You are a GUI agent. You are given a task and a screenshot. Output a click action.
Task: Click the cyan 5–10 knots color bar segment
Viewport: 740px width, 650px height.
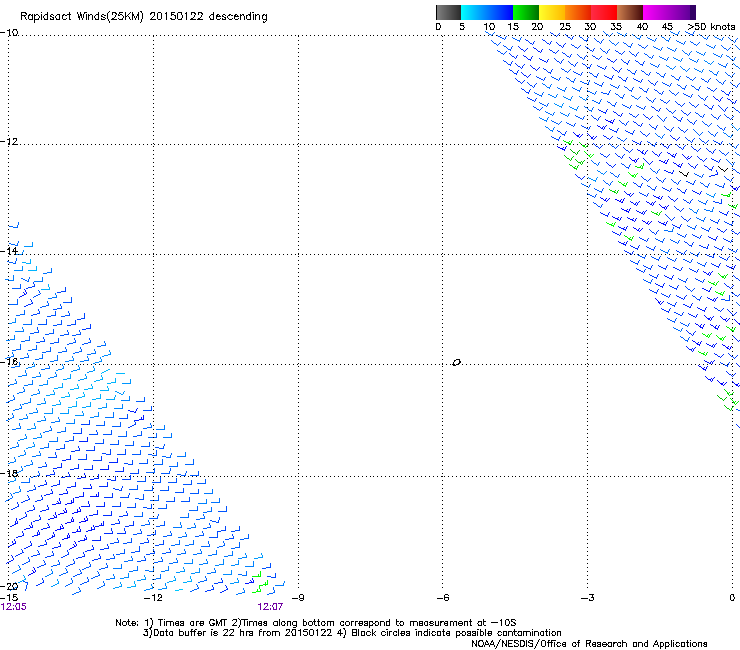point(474,12)
